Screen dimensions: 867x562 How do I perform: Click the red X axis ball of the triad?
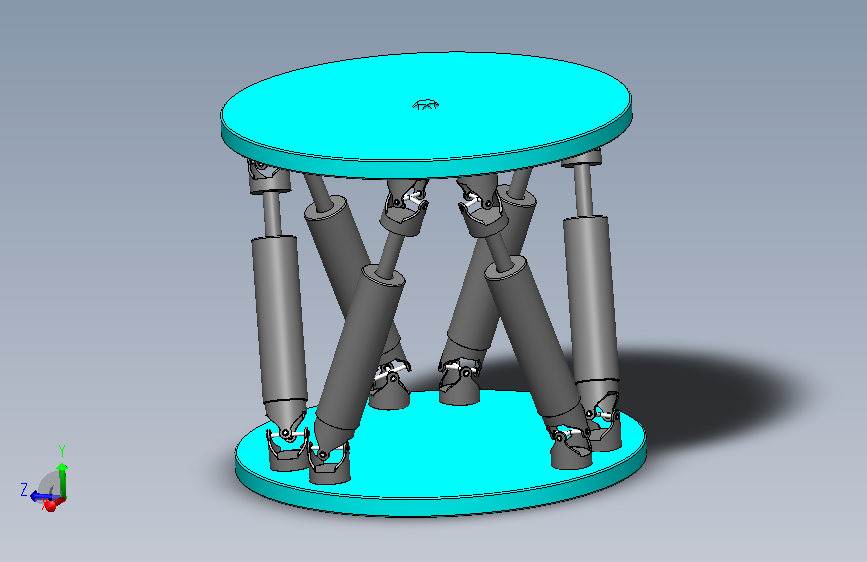tap(51, 505)
